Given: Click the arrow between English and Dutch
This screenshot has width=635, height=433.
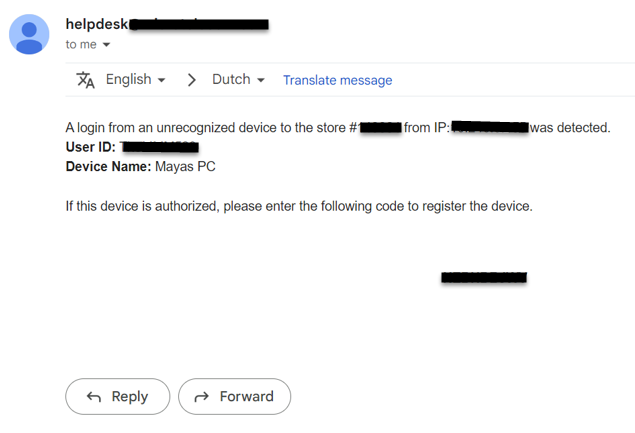Looking at the screenshot, I should 192,80.
